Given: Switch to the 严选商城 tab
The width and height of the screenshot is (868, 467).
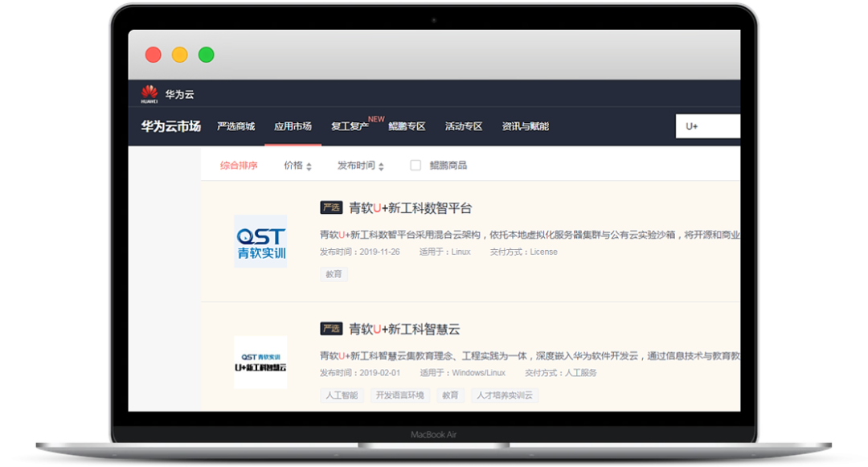Looking at the screenshot, I should click(235, 126).
